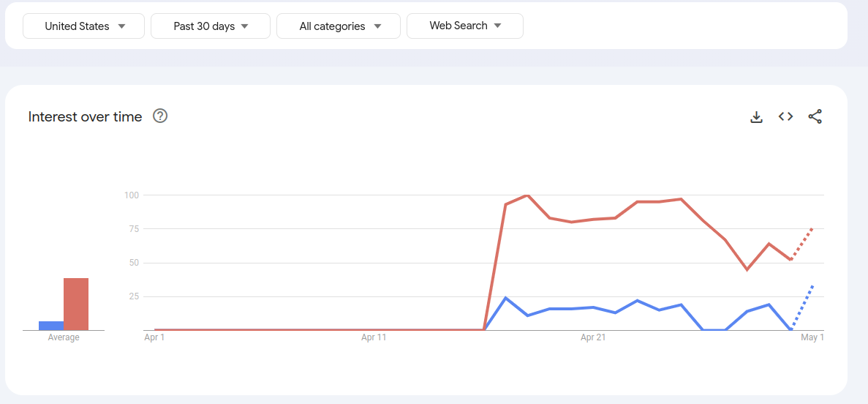Viewport: 868px width, 404px height.
Task: Click the Apr 1 axis label
Action: pyautogui.click(x=154, y=337)
